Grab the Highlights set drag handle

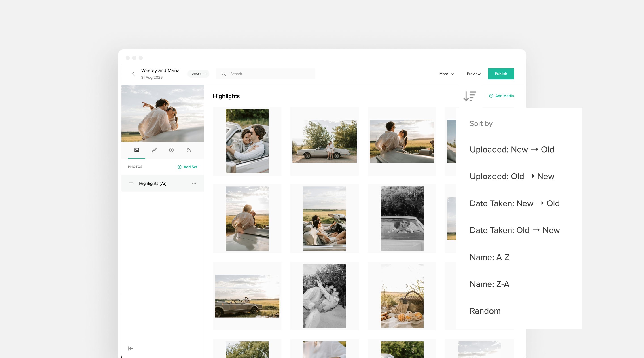click(x=131, y=184)
